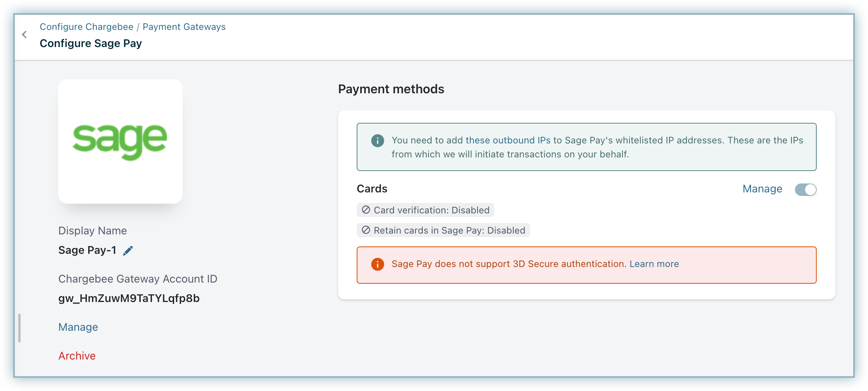
Task: Click the left-side vertical scrollbar handle
Action: (19, 328)
